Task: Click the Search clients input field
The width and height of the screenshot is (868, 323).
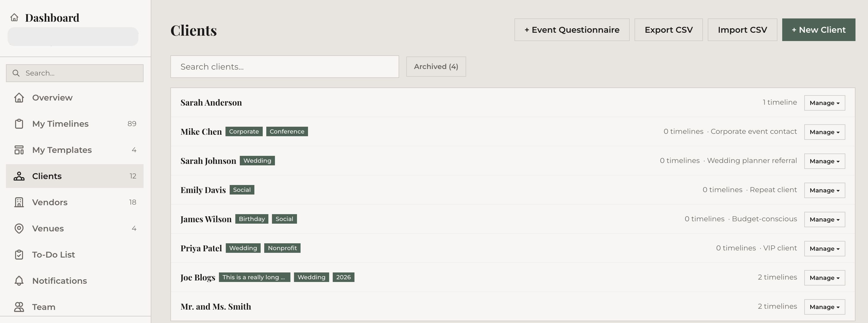Action: pos(284,67)
